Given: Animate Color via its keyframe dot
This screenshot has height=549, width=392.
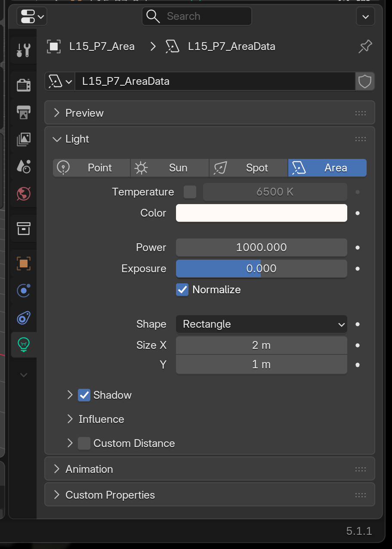Looking at the screenshot, I should point(358,213).
